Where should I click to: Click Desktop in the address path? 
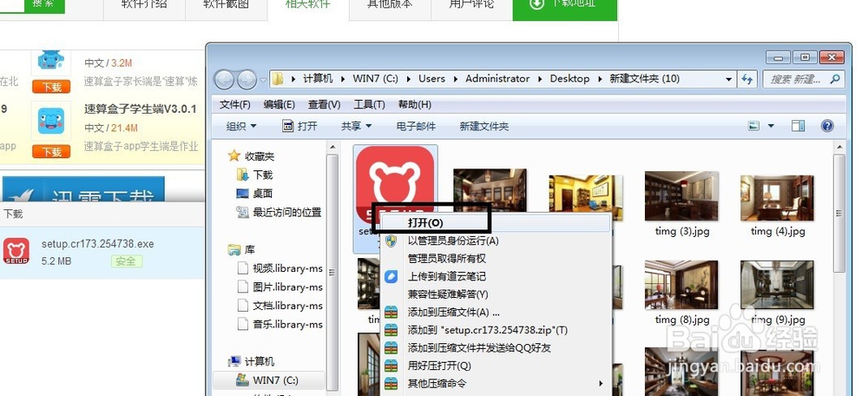click(569, 79)
